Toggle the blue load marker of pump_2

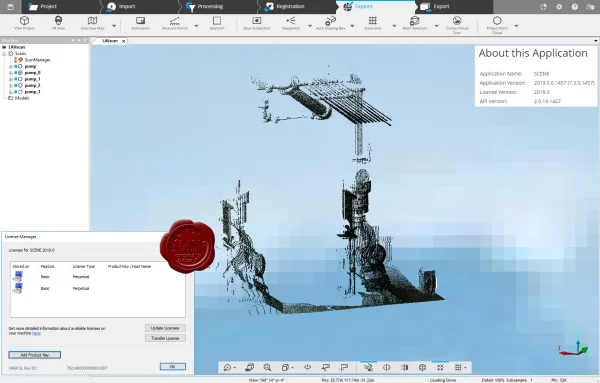16,85
